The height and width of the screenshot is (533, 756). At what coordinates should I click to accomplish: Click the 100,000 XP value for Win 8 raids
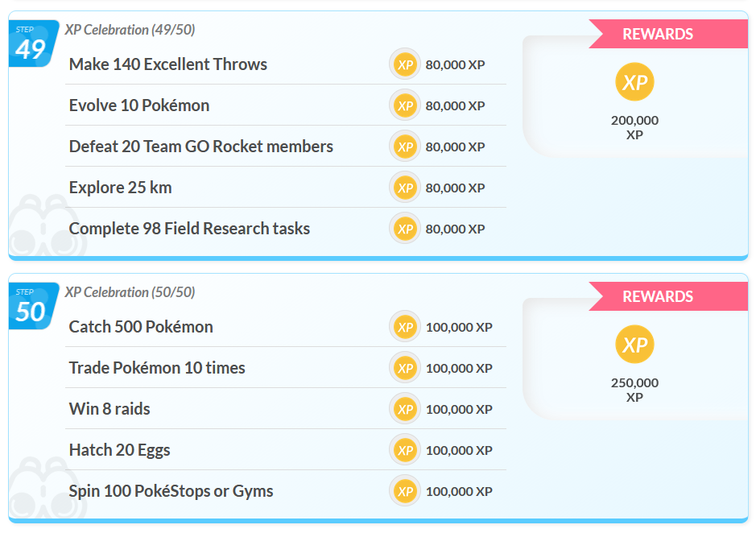[459, 409]
